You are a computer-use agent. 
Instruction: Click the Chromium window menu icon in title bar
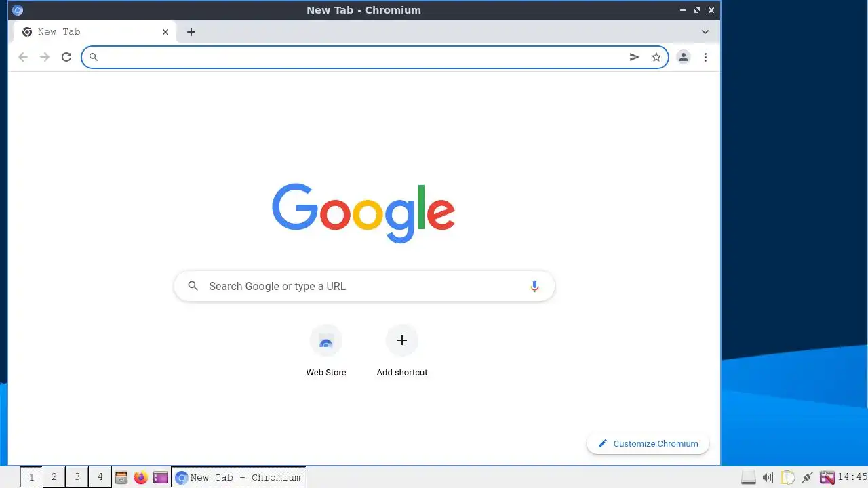18,10
